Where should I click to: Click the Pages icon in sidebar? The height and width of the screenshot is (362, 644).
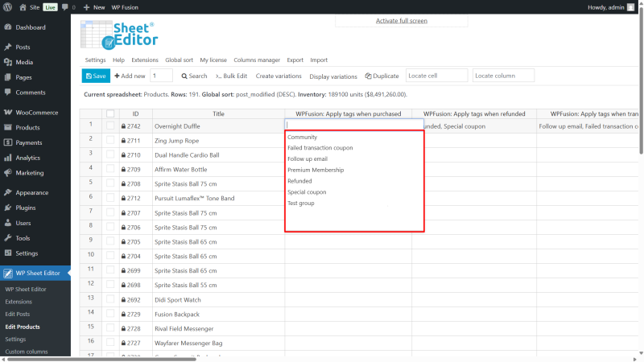tap(8, 77)
